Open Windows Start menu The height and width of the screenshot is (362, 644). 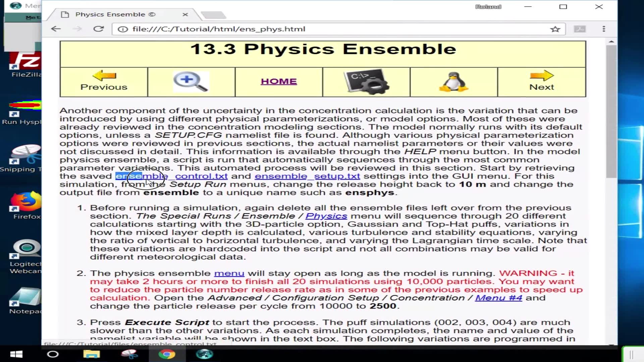(16, 354)
